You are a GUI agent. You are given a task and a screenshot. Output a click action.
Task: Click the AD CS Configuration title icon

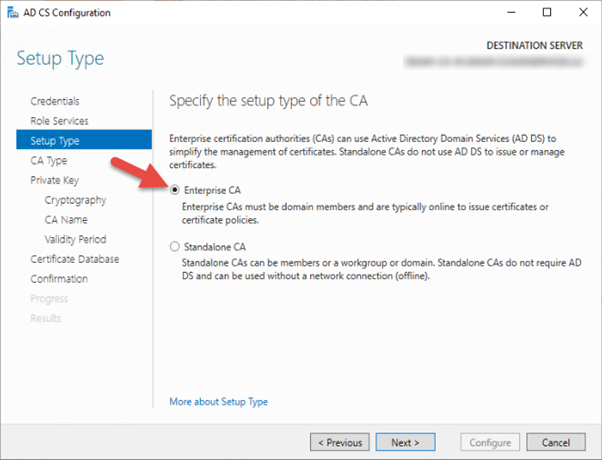(13, 13)
